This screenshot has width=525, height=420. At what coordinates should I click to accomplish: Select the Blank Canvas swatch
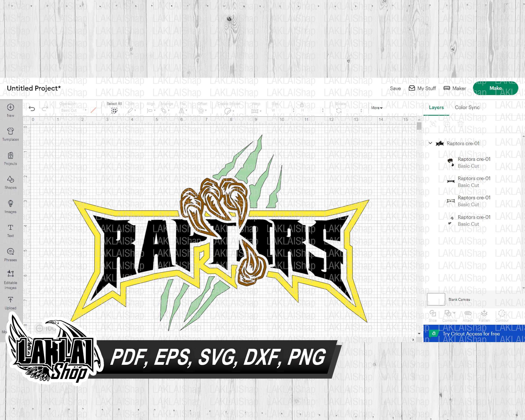(x=436, y=299)
